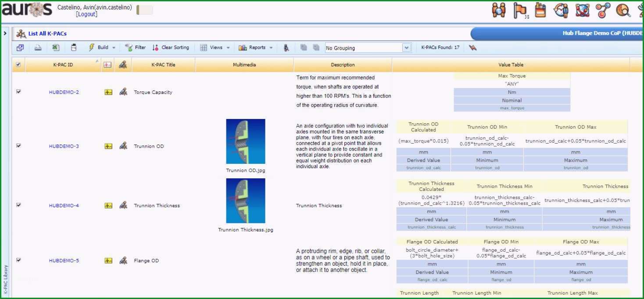Open the Views dropdown menu

[x=215, y=47]
